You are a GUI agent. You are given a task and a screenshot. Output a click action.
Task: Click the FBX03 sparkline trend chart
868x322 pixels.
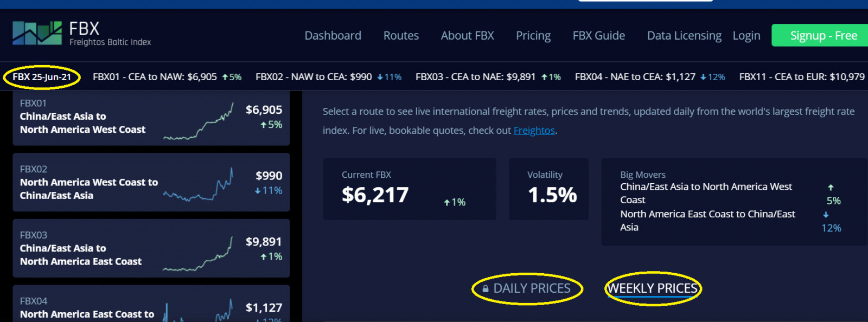tap(198, 255)
